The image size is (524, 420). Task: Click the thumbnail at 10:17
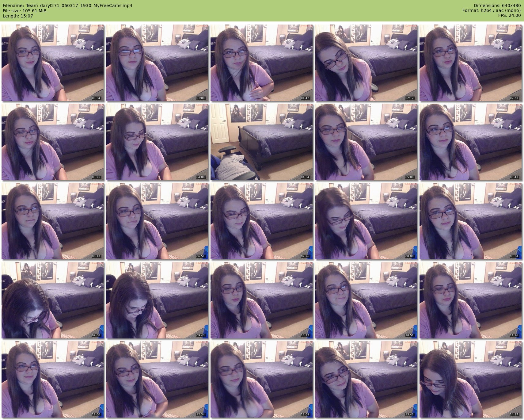tap(262, 300)
